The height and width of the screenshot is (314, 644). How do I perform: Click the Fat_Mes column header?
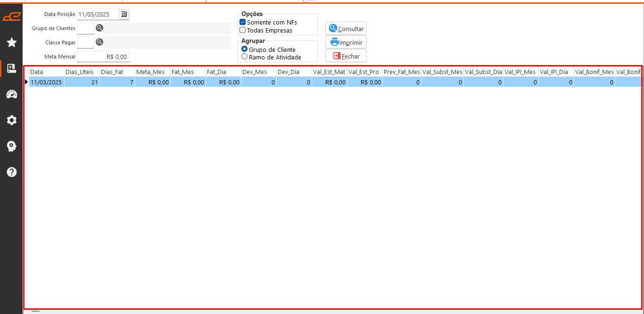[188, 72]
